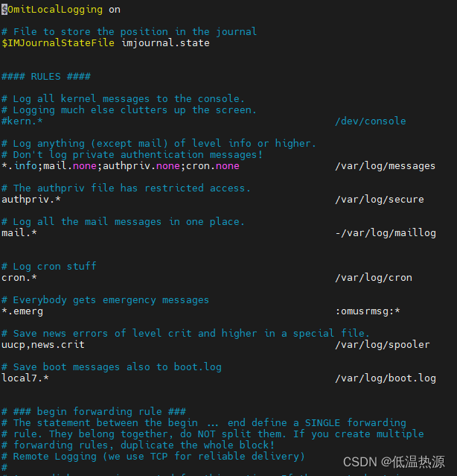Click the '/var/log/messages' path

(x=385, y=166)
